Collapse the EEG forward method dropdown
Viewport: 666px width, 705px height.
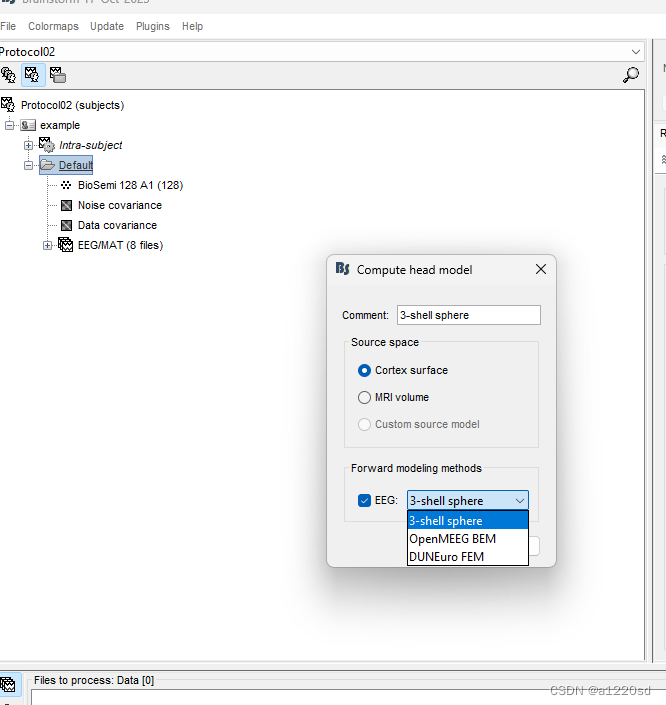point(520,500)
